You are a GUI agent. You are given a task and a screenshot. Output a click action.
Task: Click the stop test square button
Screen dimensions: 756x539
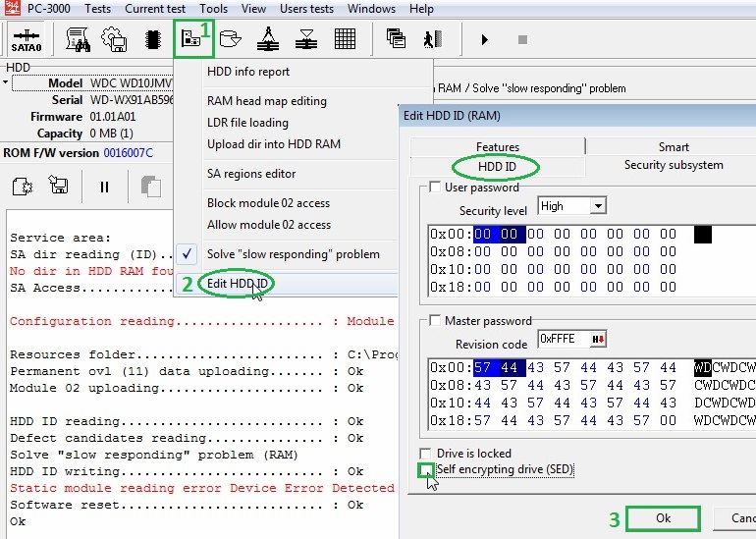pos(522,39)
